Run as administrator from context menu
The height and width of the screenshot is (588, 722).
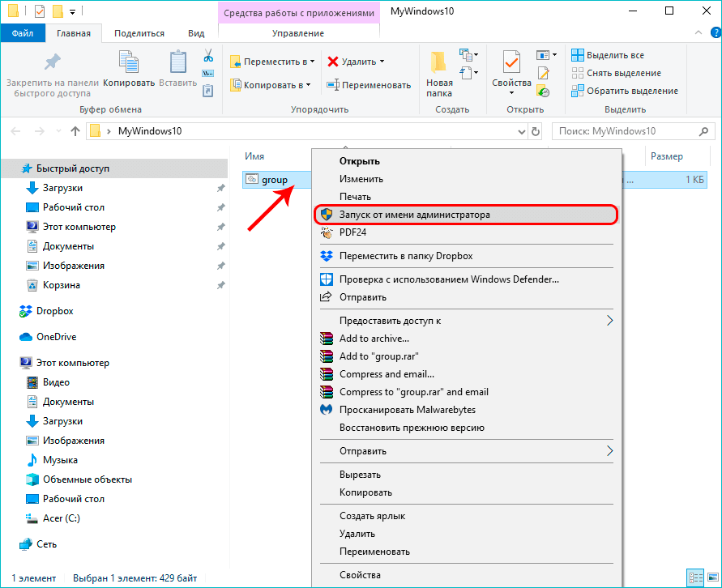(x=465, y=215)
